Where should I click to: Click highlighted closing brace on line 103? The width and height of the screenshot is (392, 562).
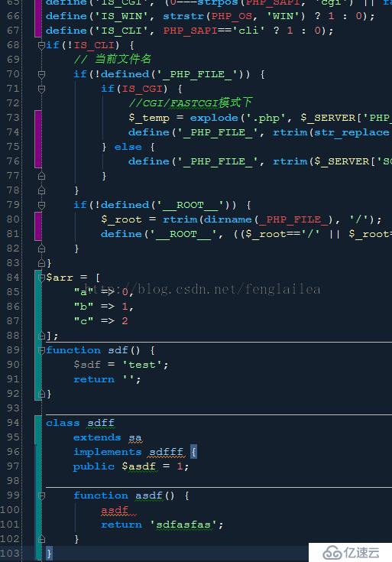point(49,554)
